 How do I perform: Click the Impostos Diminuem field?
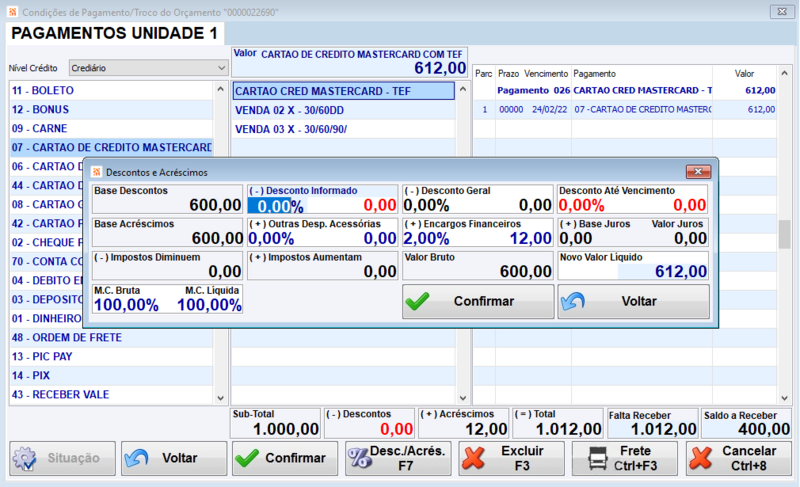[x=167, y=266]
